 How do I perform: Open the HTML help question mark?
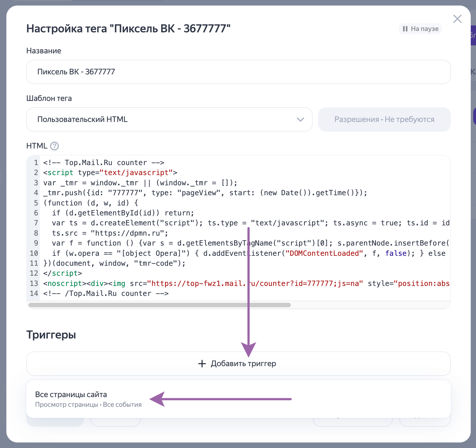[x=54, y=146]
